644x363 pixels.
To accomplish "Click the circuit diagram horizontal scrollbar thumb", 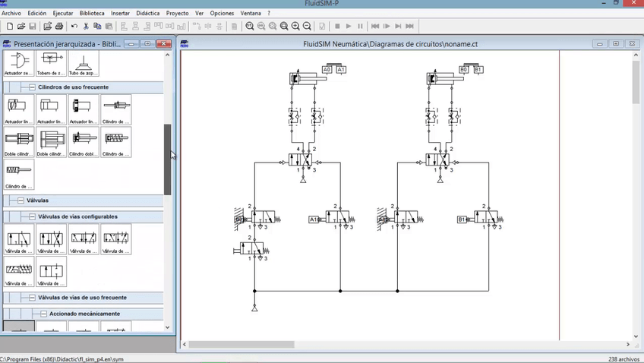I will pos(241,344).
